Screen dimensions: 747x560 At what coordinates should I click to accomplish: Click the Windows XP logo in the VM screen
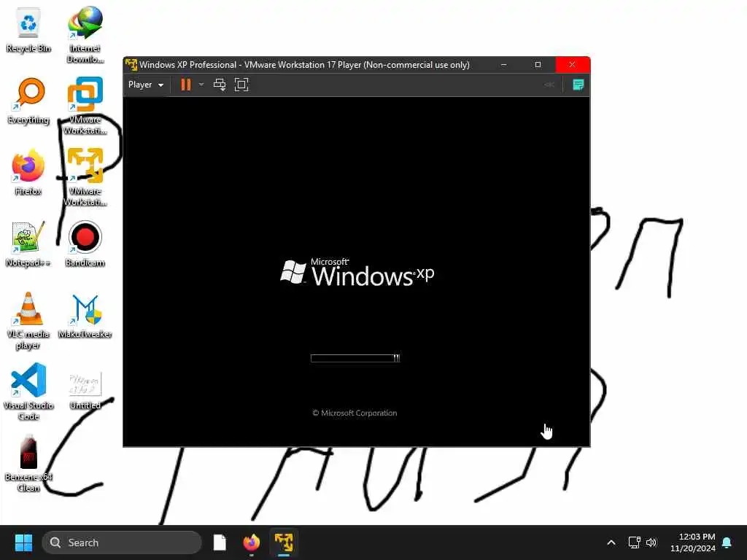[x=357, y=273]
